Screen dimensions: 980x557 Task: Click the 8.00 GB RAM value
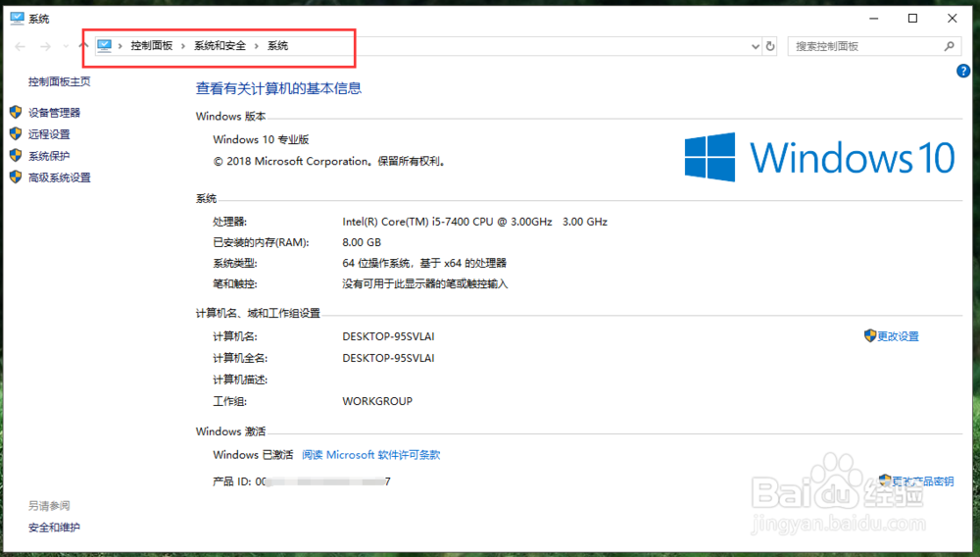(x=362, y=242)
